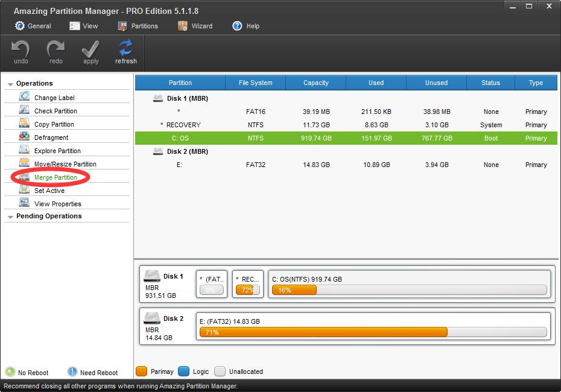
Task: Sort by the Type column header
Action: (x=536, y=83)
